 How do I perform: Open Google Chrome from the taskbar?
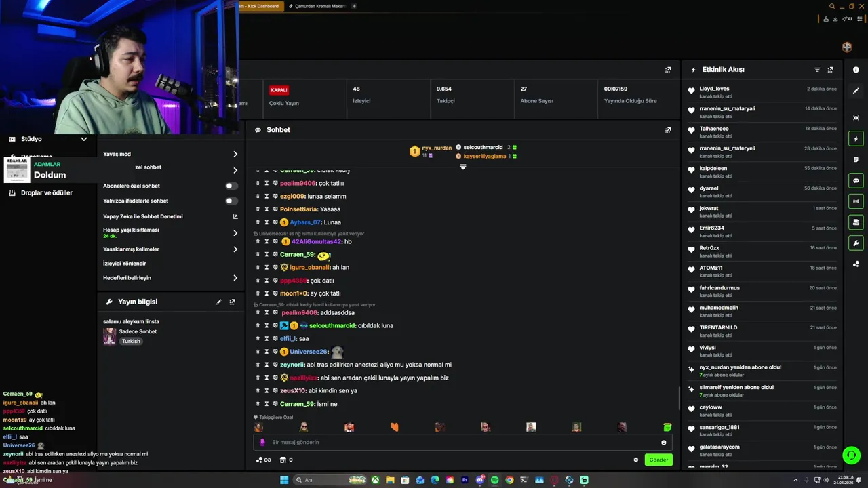pyautogui.click(x=509, y=481)
